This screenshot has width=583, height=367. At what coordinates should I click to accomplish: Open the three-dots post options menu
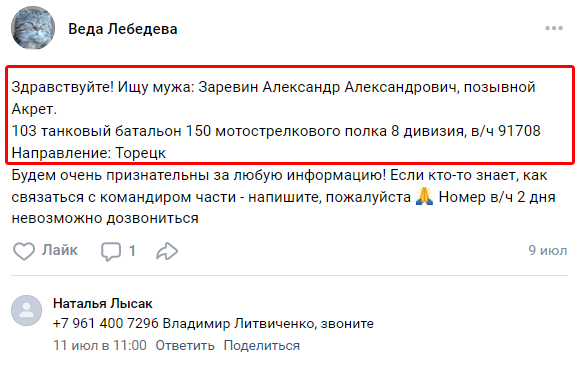pos(554,28)
